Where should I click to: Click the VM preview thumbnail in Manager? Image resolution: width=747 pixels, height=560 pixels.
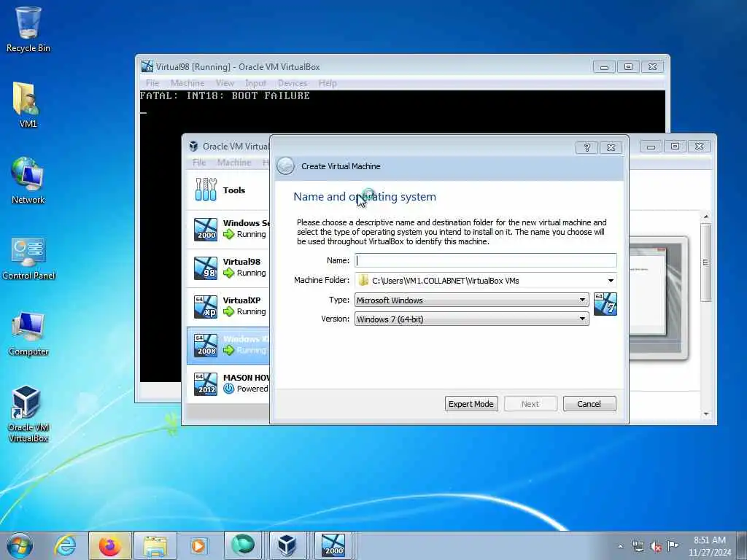click(659, 298)
